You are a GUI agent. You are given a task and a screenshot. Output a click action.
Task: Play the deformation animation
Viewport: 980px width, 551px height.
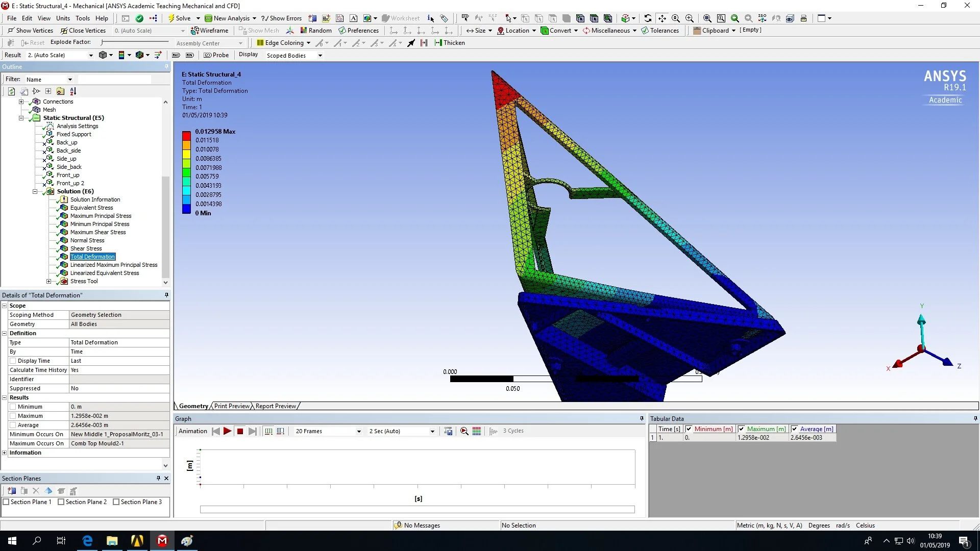click(228, 431)
